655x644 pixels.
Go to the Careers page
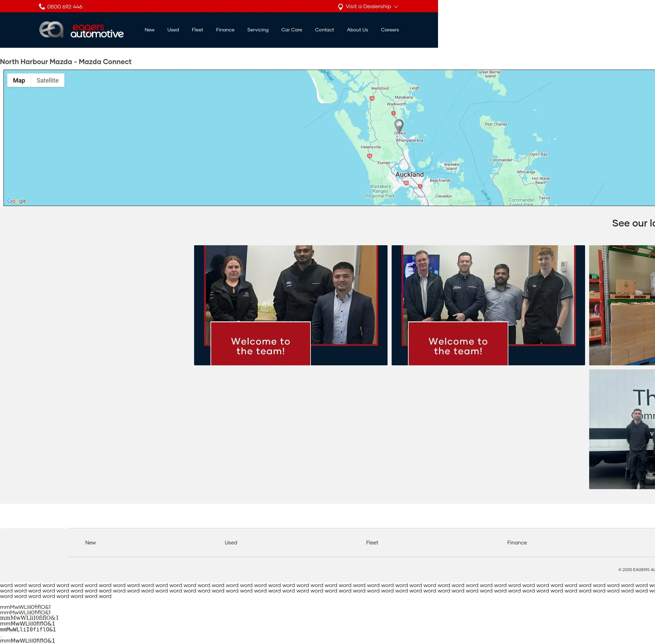390,30
